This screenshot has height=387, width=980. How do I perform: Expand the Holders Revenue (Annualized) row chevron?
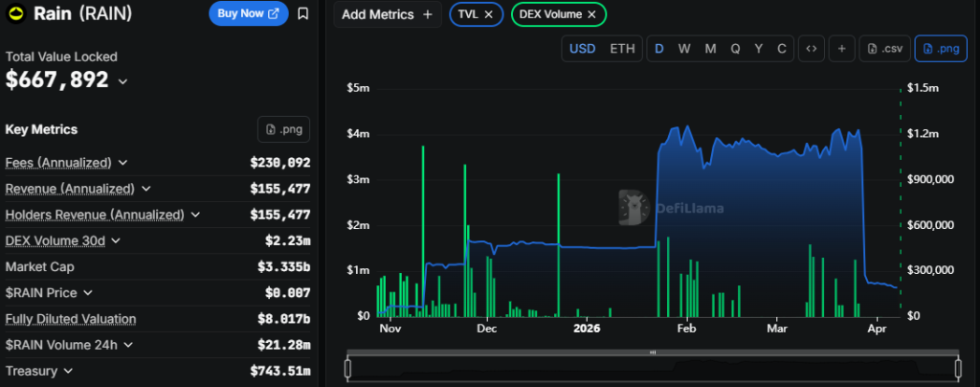pyautogui.click(x=195, y=215)
